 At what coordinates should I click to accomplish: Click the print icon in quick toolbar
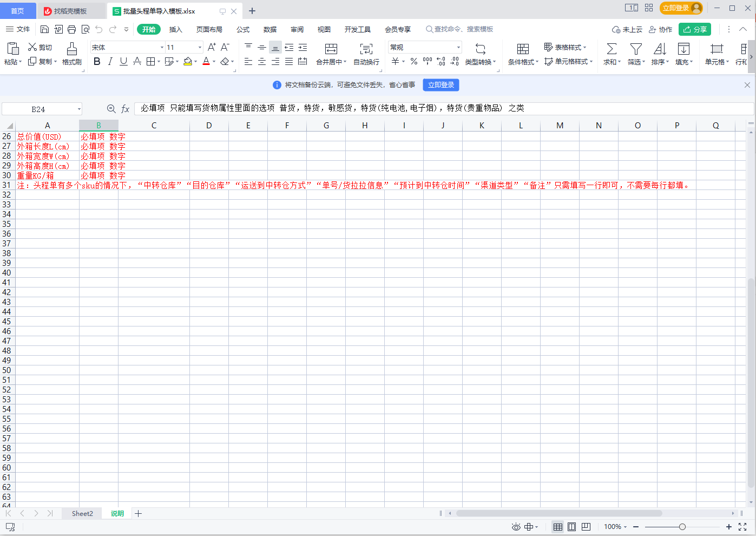(x=71, y=29)
